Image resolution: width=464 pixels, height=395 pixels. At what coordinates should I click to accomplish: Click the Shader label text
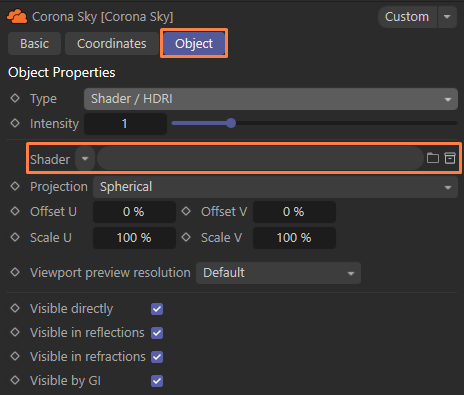coord(50,159)
